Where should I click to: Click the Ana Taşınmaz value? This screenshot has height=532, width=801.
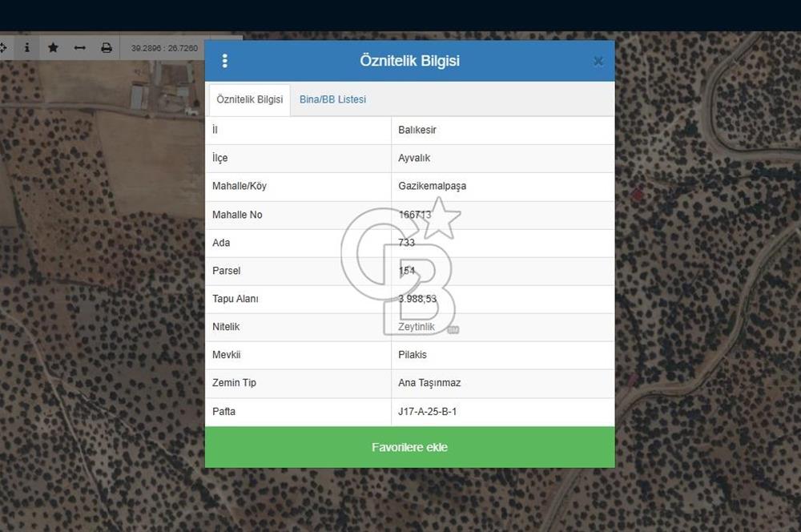tap(429, 383)
